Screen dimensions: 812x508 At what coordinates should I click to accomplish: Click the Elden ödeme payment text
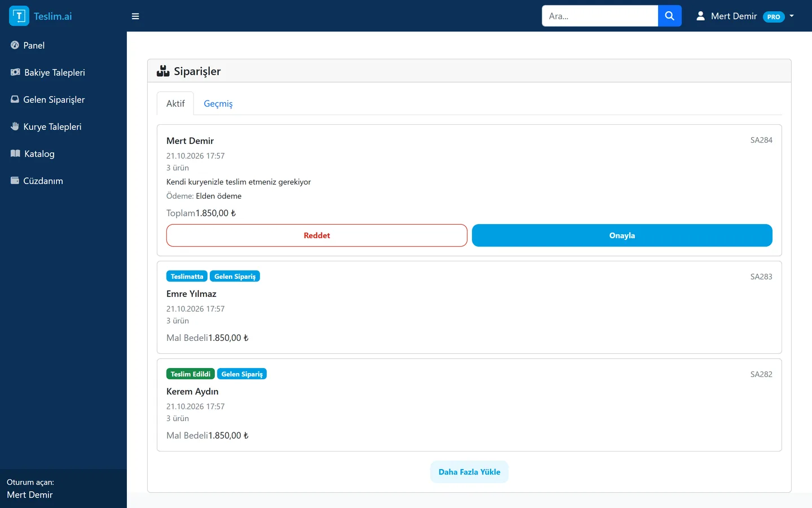click(219, 196)
